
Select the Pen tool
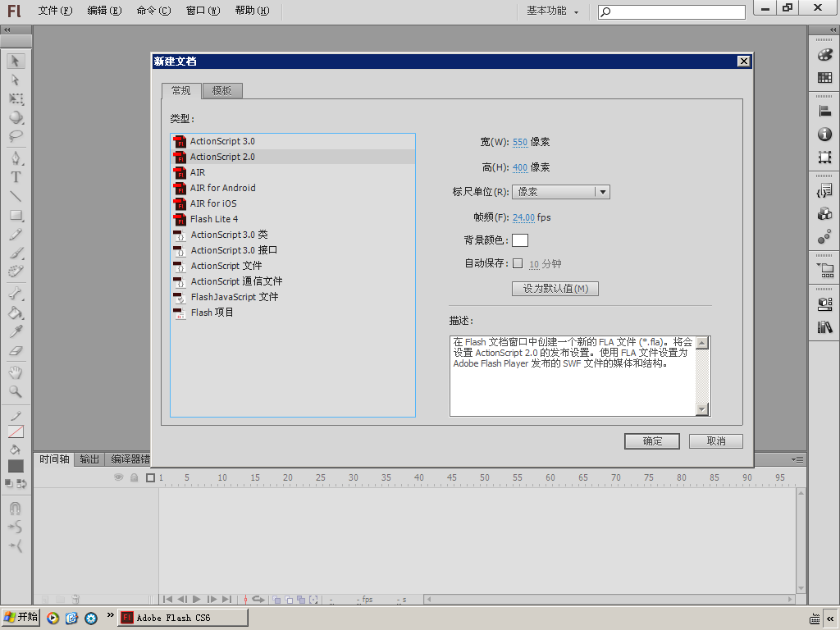[16, 158]
